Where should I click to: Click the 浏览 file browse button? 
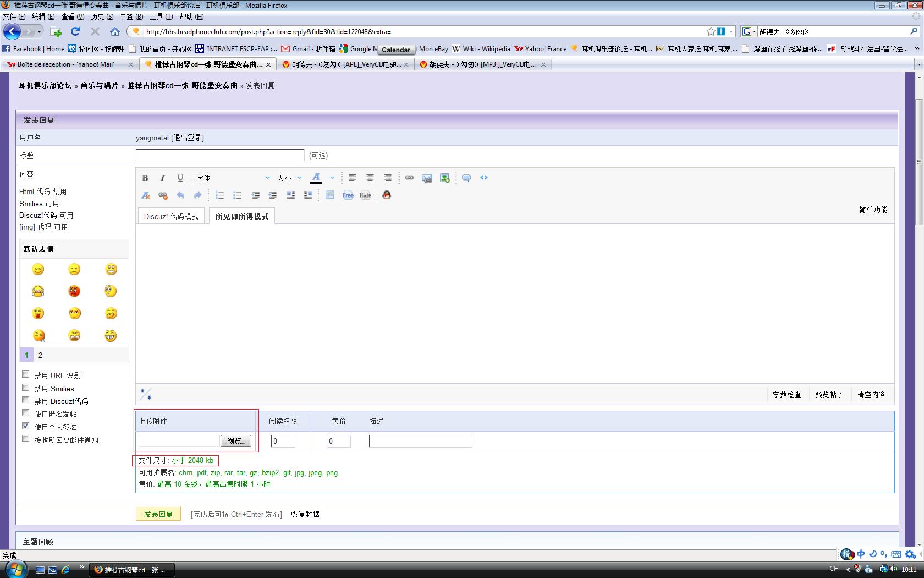[236, 441]
